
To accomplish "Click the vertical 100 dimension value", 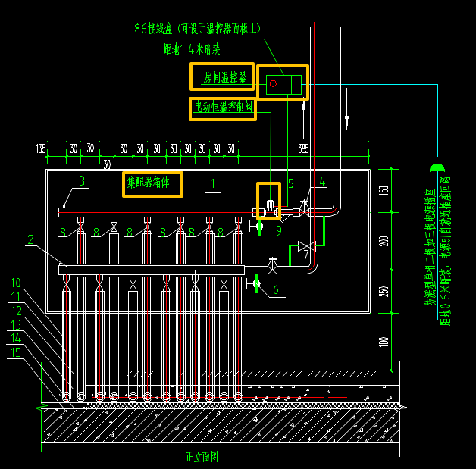I will click(x=384, y=342).
